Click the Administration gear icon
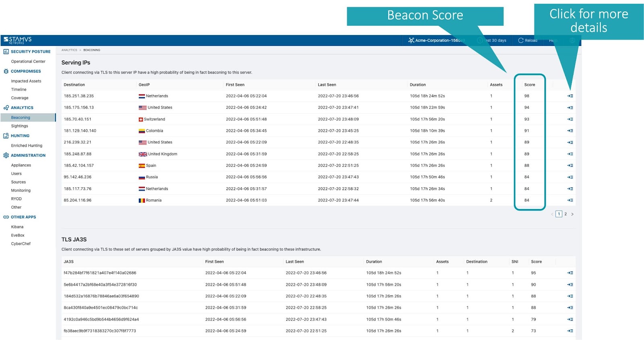Image resolution: width=644 pixels, height=340 pixels. tap(6, 155)
